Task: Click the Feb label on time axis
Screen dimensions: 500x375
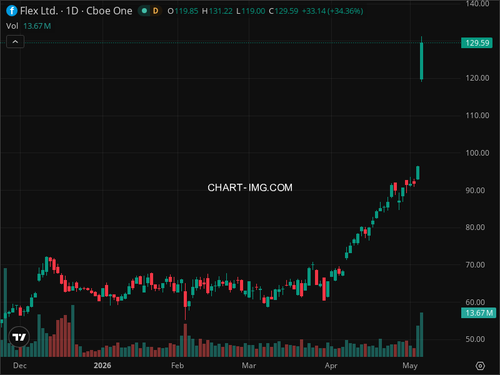Action: pyautogui.click(x=177, y=366)
